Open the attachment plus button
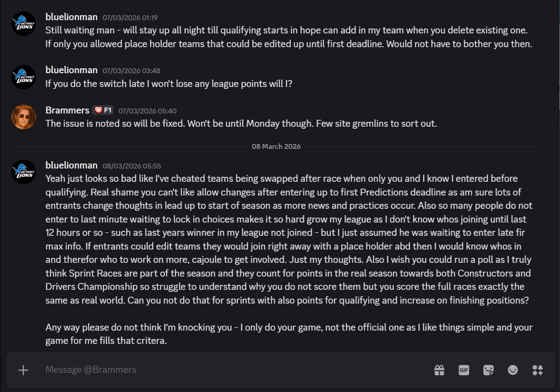 [23, 370]
